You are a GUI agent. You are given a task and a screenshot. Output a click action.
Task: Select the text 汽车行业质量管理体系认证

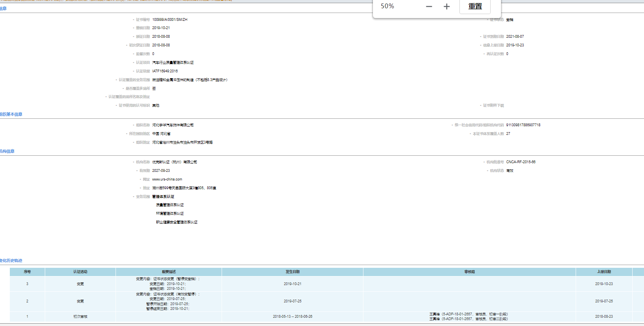click(x=173, y=63)
